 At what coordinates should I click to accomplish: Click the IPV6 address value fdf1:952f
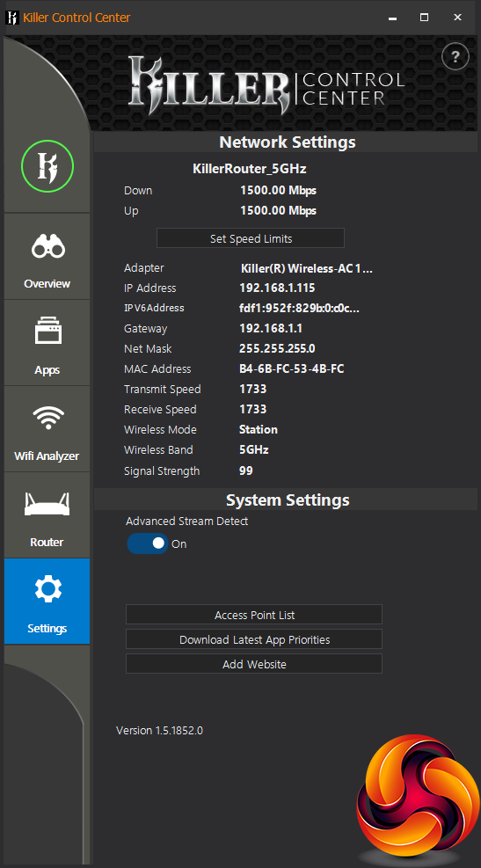[300, 309]
